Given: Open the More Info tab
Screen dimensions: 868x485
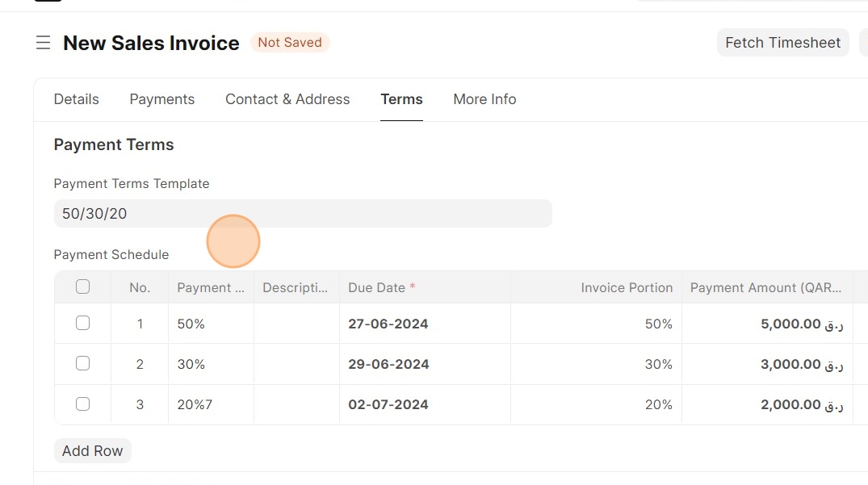Looking at the screenshot, I should (x=484, y=99).
